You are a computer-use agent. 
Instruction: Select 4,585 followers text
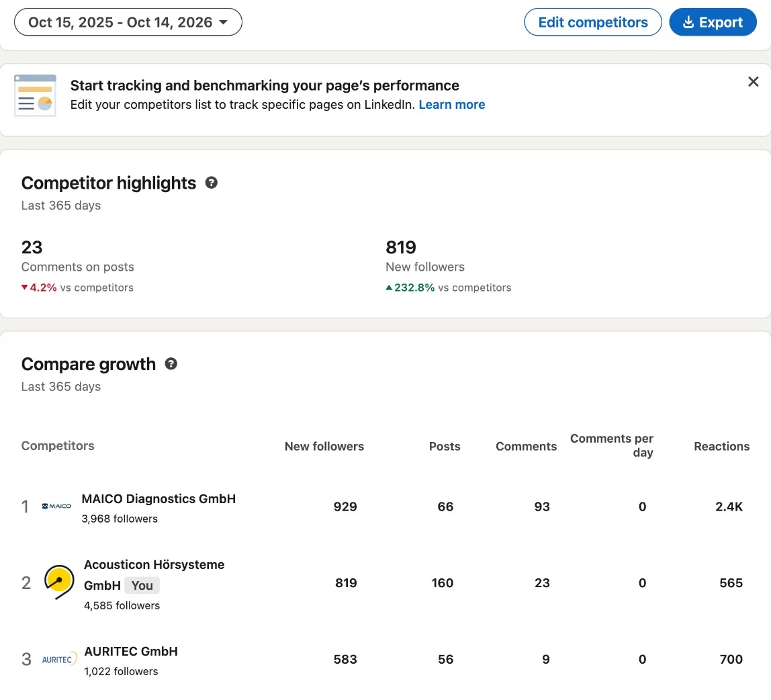click(x=122, y=605)
